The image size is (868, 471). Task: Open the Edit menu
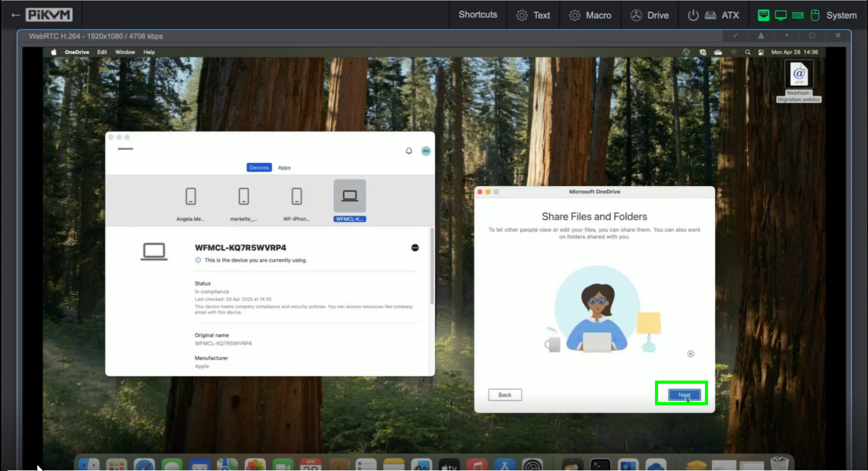point(102,52)
